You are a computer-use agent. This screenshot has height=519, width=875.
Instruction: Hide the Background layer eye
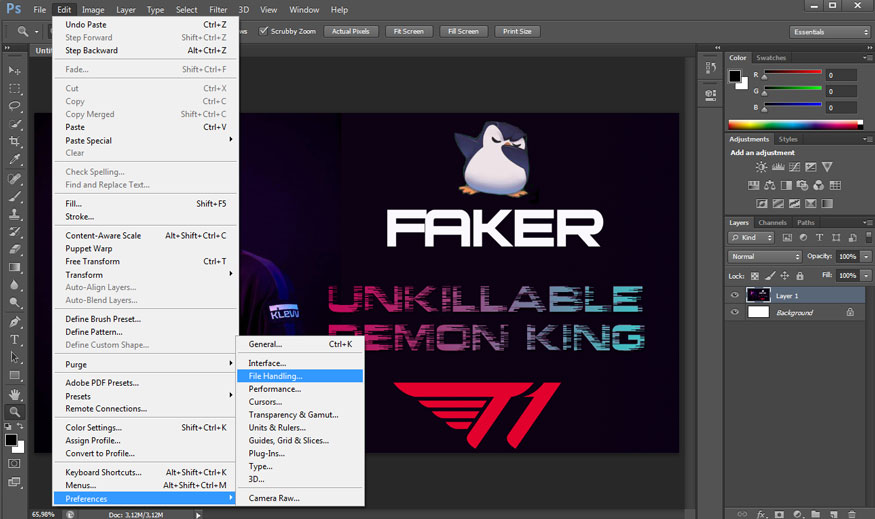coord(734,312)
